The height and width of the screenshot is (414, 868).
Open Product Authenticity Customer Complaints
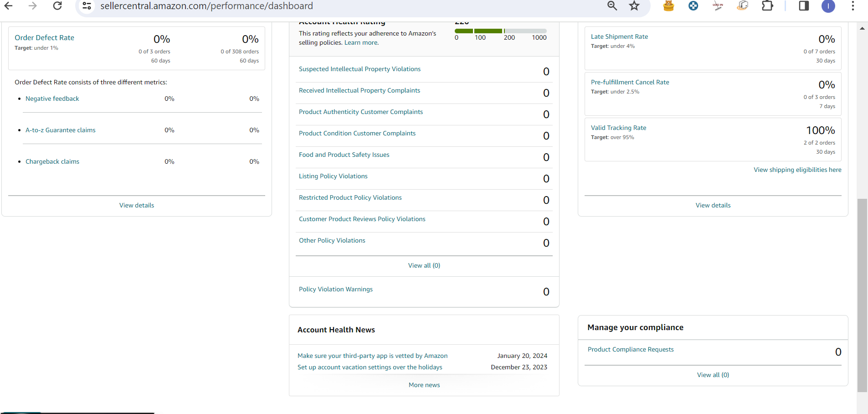[361, 112]
